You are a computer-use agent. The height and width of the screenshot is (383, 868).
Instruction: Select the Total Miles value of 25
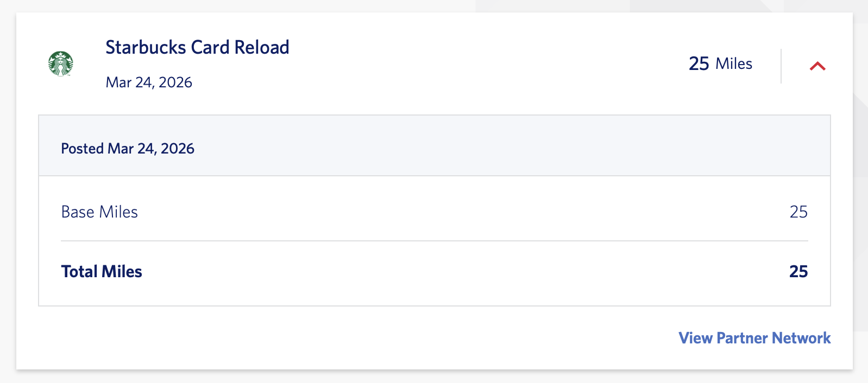[799, 271]
